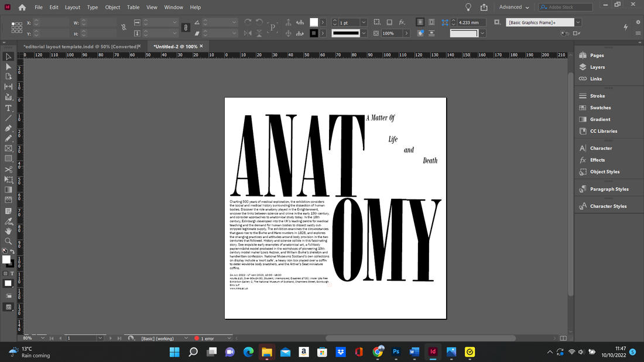Toggle formatting affects container button
The height and width of the screenshot is (362, 644).
5,273
